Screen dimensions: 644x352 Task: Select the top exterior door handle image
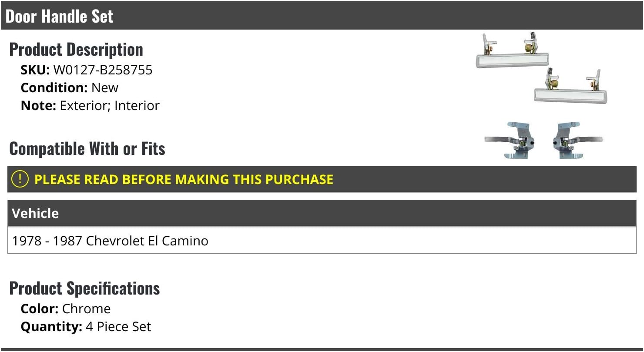(512, 50)
